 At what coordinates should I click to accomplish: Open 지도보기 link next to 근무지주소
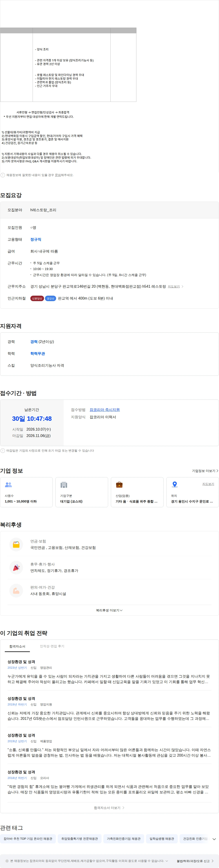point(174,287)
